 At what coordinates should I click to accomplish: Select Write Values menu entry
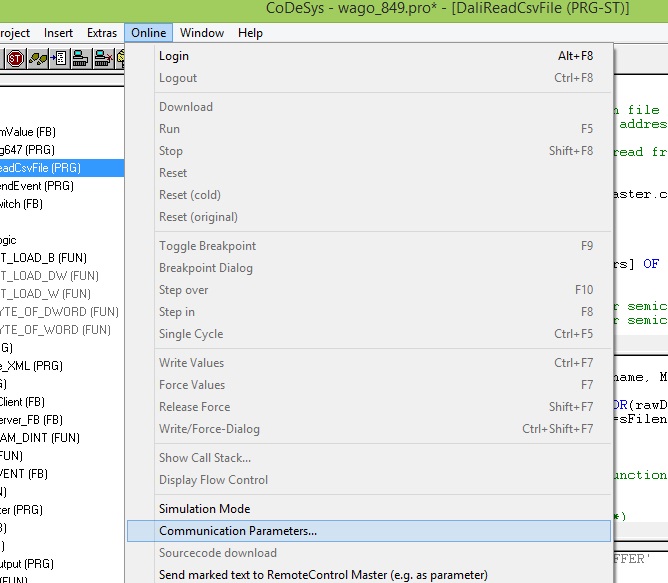pyautogui.click(x=369, y=363)
